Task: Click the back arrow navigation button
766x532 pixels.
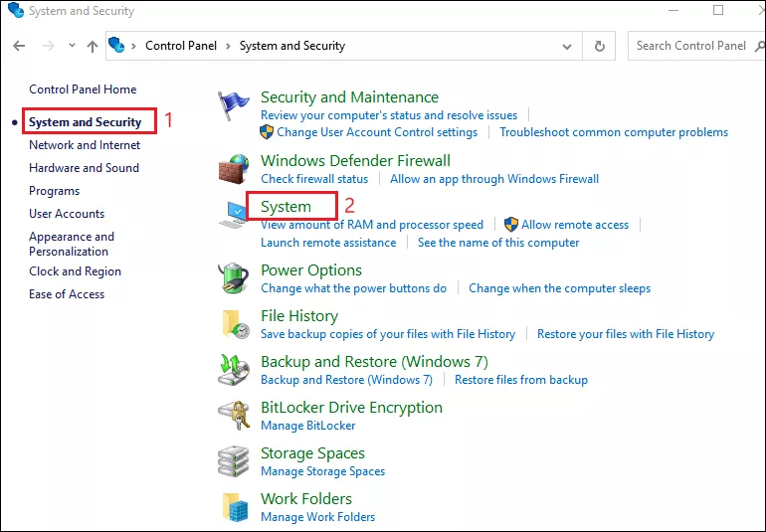Action: pos(19,46)
